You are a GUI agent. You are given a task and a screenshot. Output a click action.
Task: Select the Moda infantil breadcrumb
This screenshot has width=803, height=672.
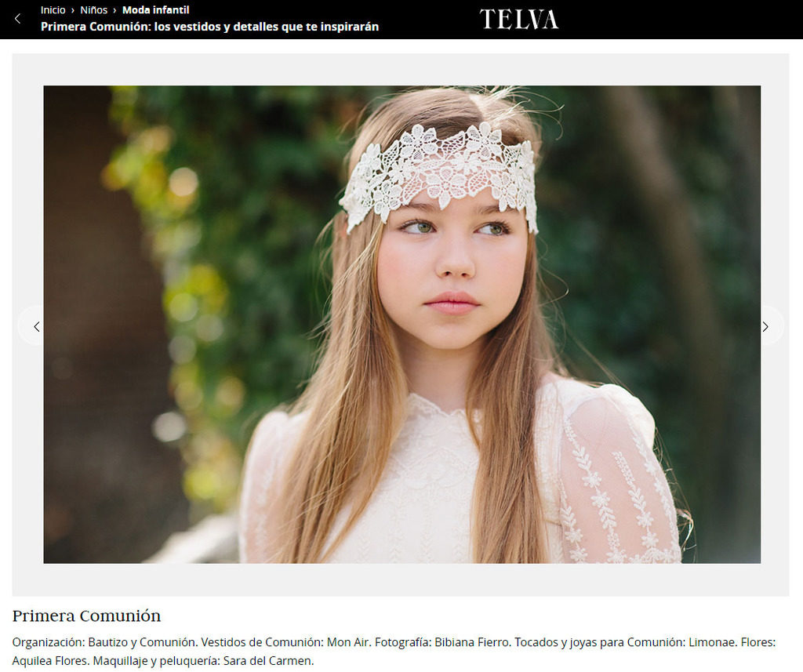coord(156,9)
